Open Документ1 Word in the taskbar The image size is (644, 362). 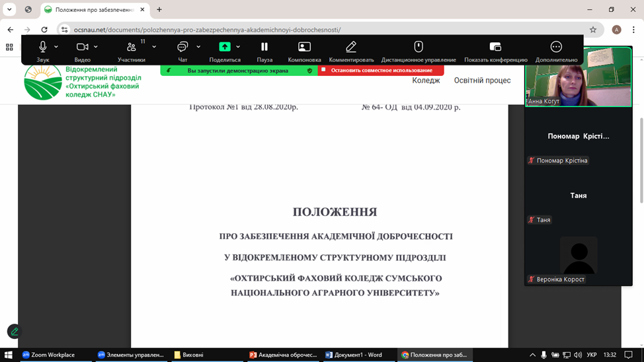(354, 355)
